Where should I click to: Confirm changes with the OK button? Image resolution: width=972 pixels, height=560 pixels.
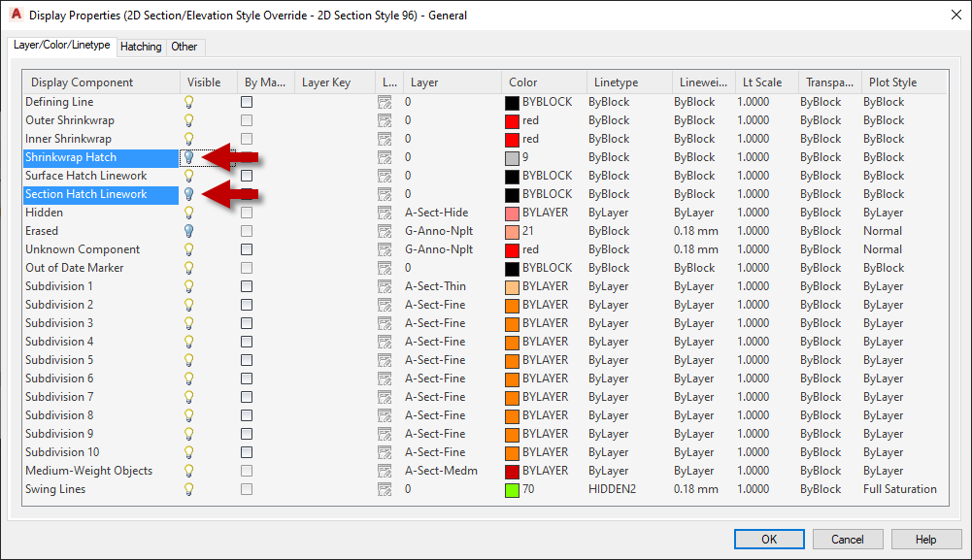coord(768,539)
